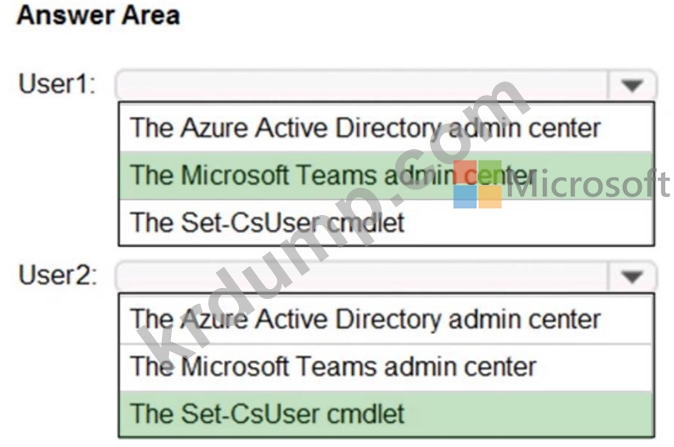The image size is (674, 447).
Task: Click the blue square of Microsoft logo
Action: tap(465, 196)
